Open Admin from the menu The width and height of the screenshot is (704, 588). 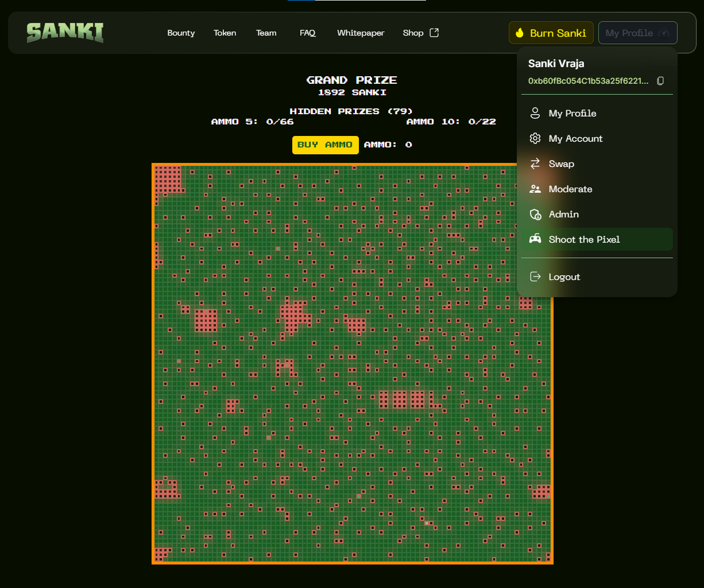(597, 214)
